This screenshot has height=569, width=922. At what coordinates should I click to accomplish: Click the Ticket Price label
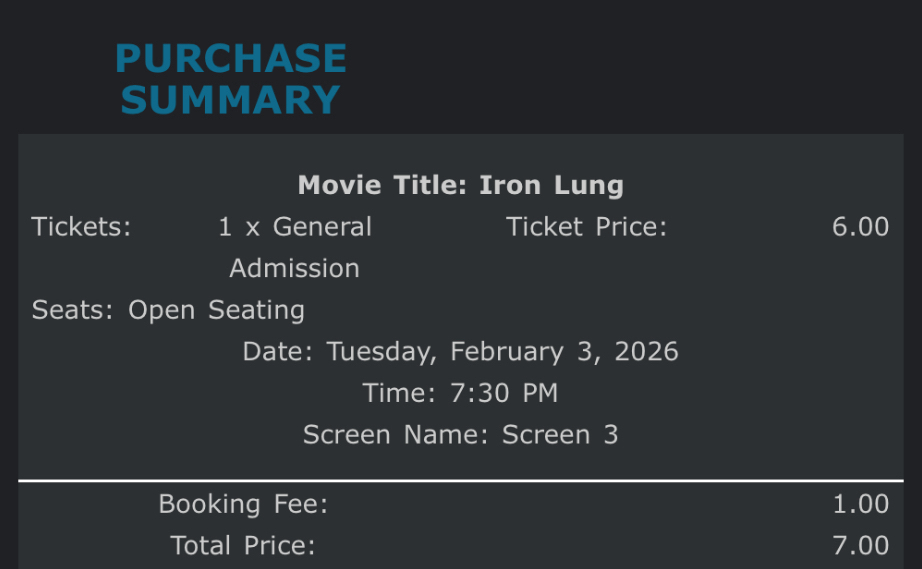coord(586,227)
